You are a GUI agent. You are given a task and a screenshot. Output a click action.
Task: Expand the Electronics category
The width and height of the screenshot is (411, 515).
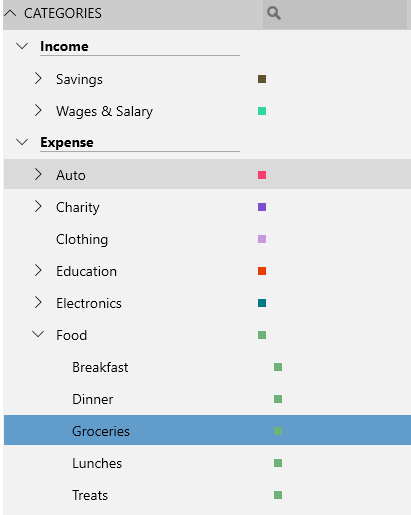click(x=38, y=303)
